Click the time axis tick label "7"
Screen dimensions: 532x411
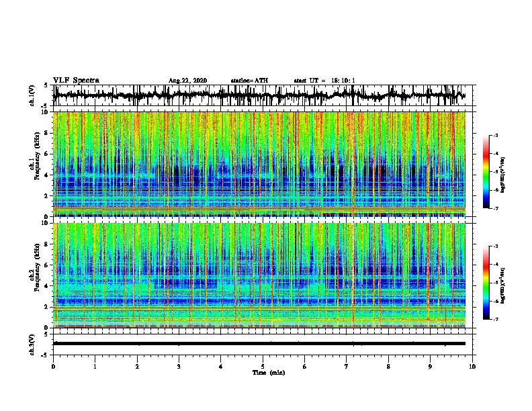[347, 367]
